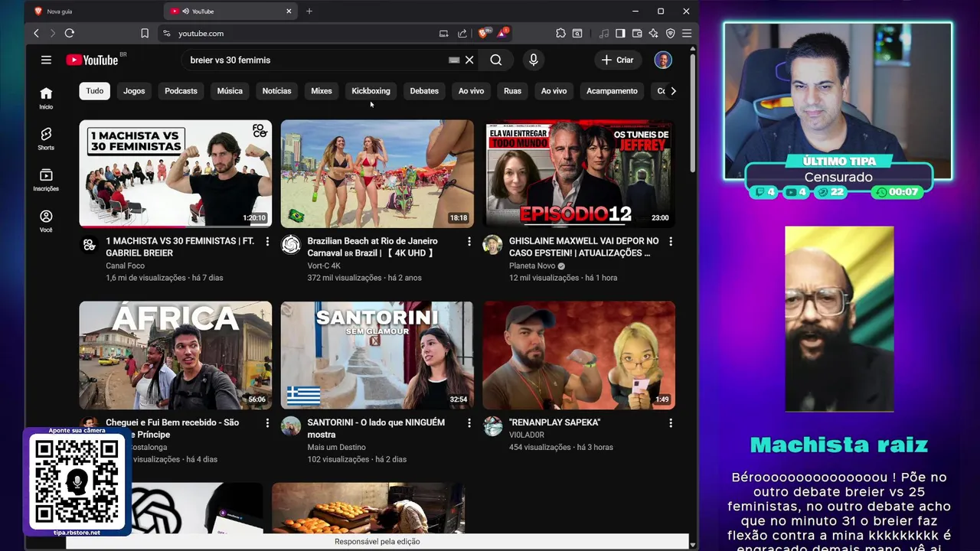Screen dimensions: 980x551
Task: Select the Mixes filter chip
Action: [x=322, y=90]
